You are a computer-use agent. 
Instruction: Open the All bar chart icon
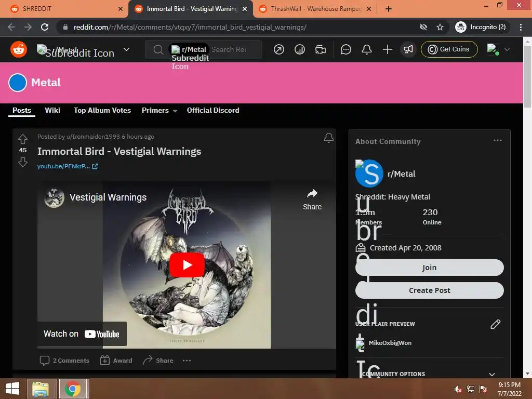pyautogui.click(x=300, y=49)
